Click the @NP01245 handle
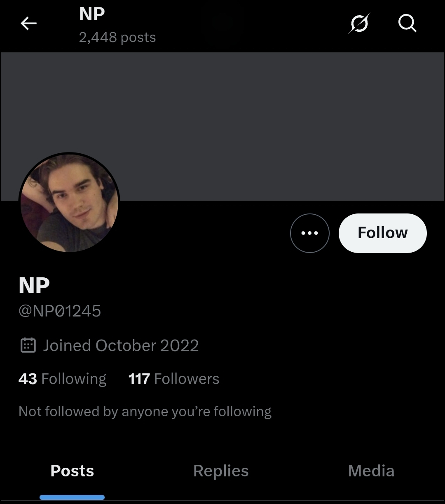Screen dimensions: 445x504 pos(60,311)
